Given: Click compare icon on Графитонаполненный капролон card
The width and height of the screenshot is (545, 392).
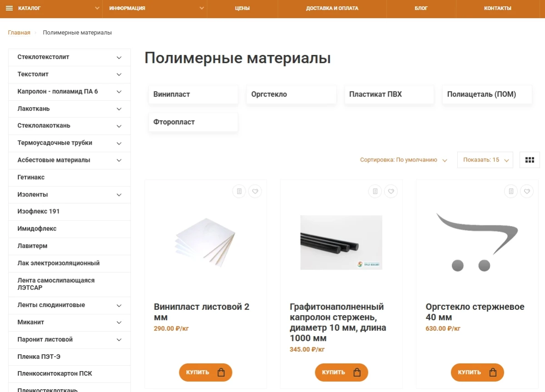Looking at the screenshot, I should (375, 191).
